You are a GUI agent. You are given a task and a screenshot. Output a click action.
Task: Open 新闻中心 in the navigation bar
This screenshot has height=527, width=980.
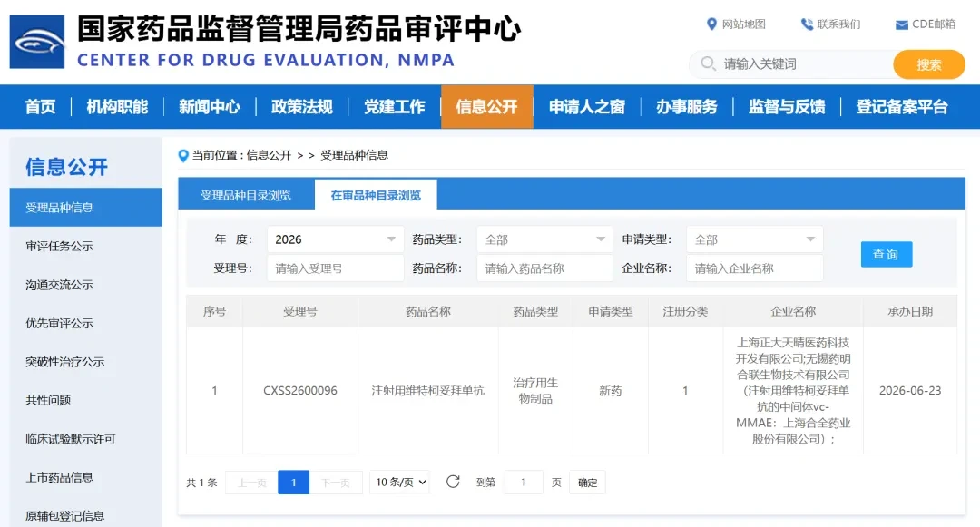click(x=210, y=107)
